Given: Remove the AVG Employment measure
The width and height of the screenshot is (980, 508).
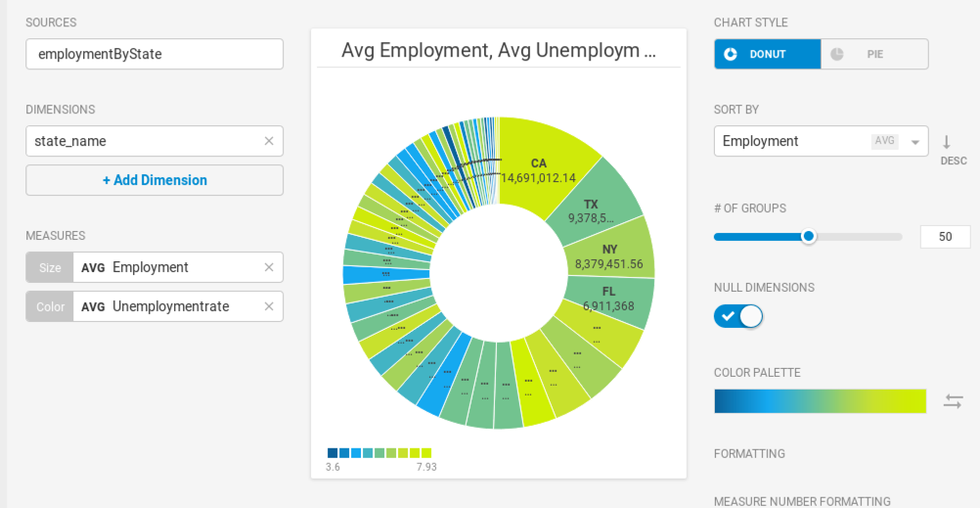Looking at the screenshot, I should 269,268.
